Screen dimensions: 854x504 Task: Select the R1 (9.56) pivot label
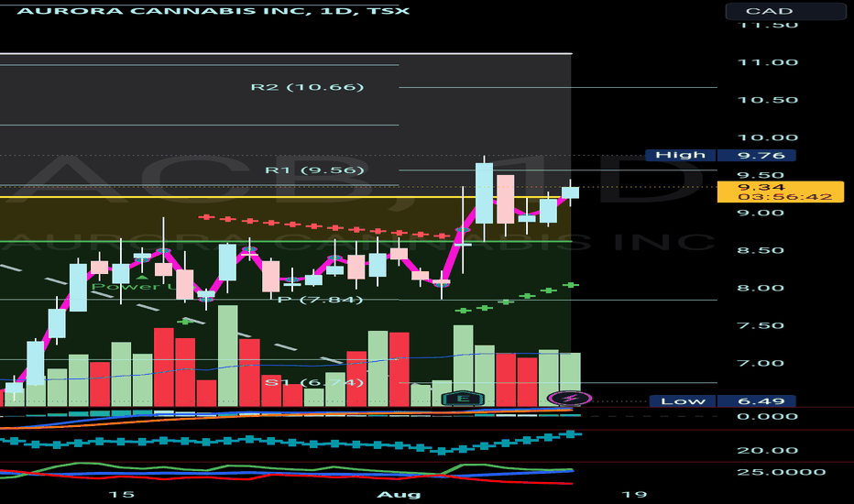pos(314,170)
